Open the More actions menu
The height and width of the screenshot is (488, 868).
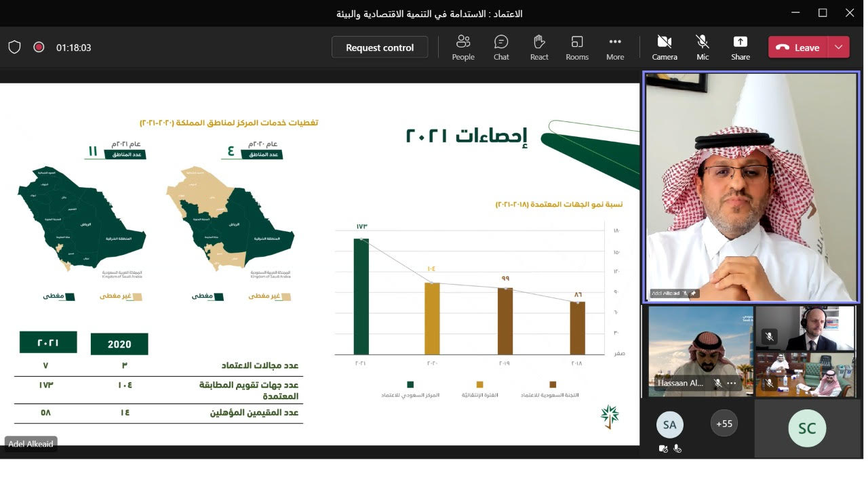click(x=615, y=47)
